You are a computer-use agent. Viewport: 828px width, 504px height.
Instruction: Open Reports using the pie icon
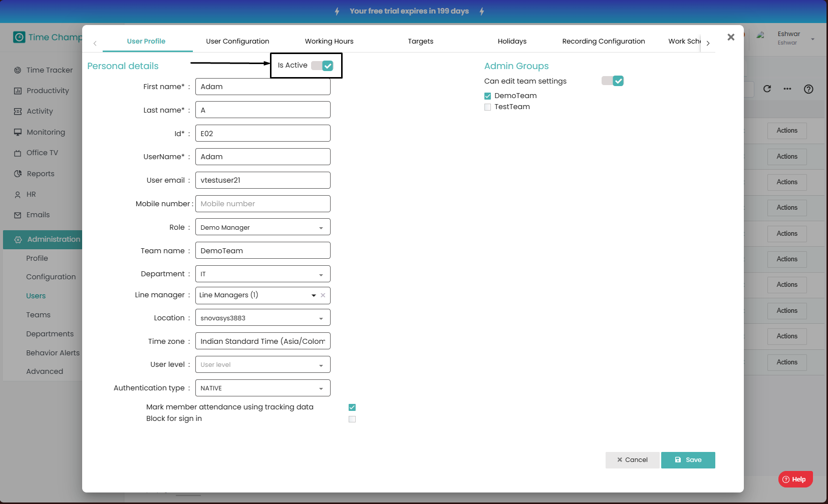click(18, 174)
